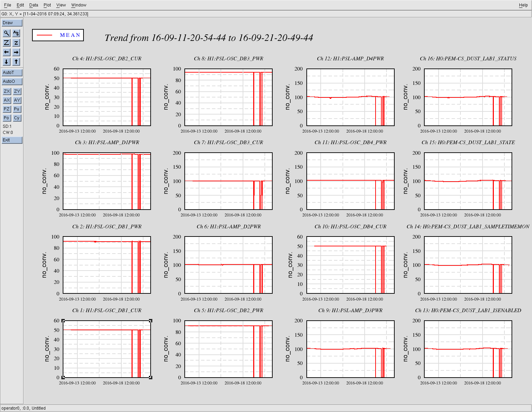Pan down with the down arrow icon
The width and height of the screenshot is (532, 412).
[x=6, y=62]
